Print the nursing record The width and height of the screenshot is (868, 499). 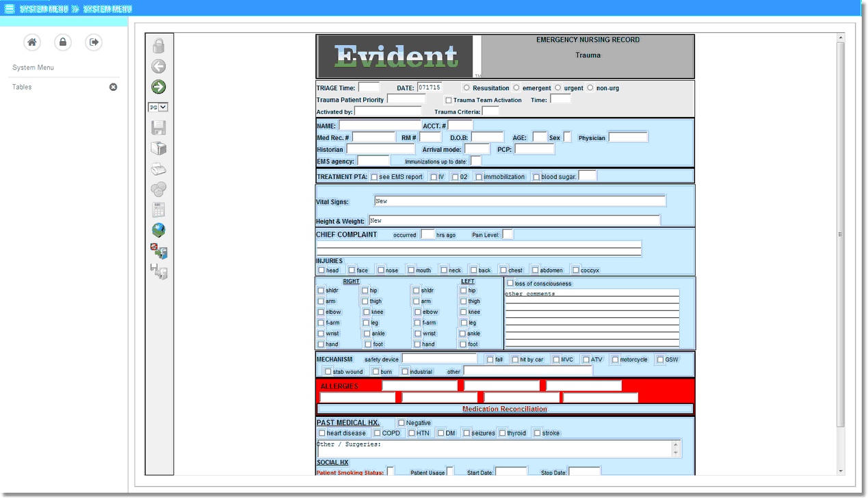click(x=159, y=148)
